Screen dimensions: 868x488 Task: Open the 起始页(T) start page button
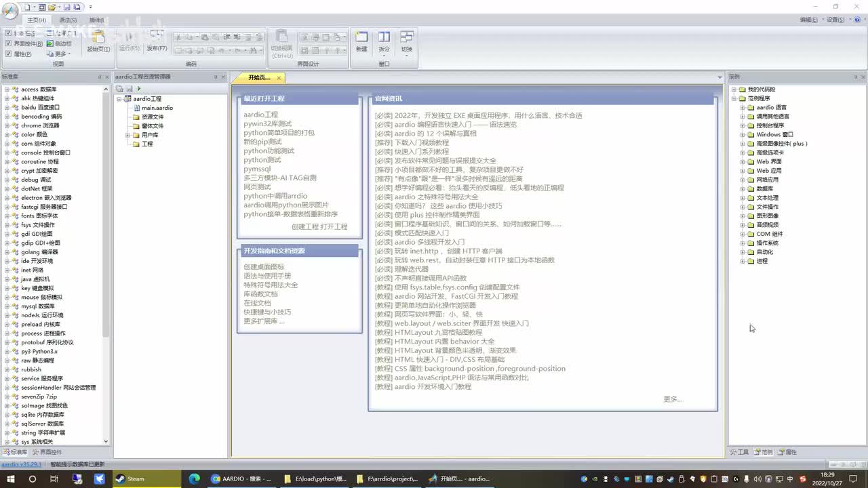98,41
